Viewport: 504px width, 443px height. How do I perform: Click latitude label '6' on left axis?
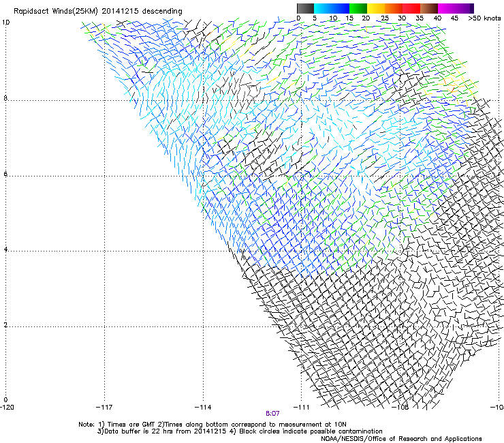(x=5, y=174)
